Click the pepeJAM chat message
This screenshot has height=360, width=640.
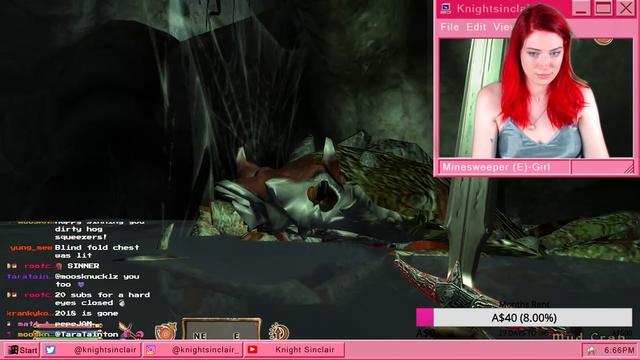(73, 324)
